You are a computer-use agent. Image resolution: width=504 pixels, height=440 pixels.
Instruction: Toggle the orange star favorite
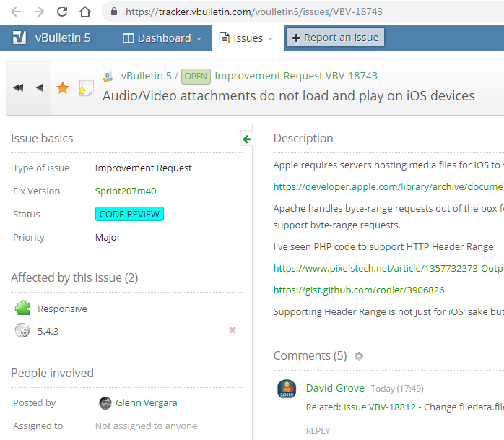(63, 88)
